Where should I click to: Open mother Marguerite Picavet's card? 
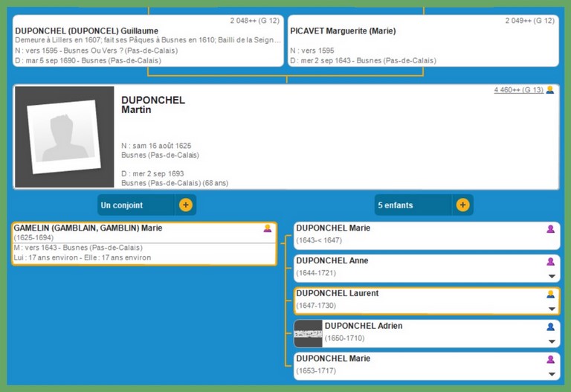pyautogui.click(x=423, y=41)
